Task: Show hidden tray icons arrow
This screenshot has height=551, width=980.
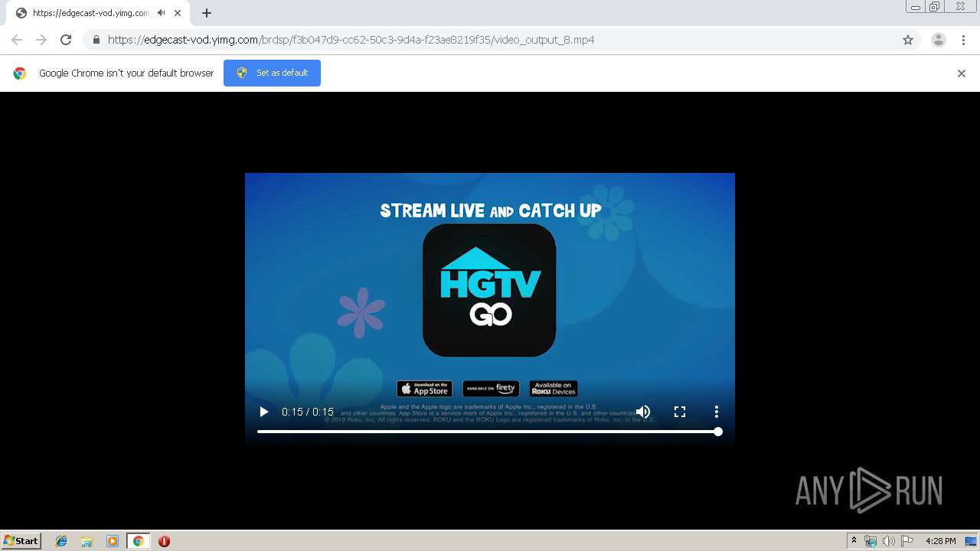Action: pyautogui.click(x=854, y=541)
